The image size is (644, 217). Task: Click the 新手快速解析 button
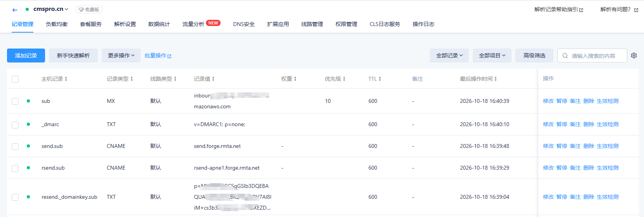[73, 56]
